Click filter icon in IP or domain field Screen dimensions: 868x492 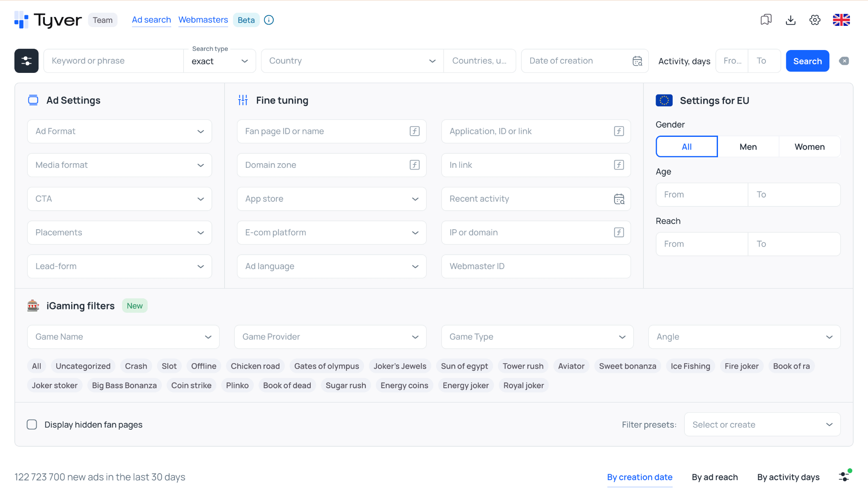point(619,232)
